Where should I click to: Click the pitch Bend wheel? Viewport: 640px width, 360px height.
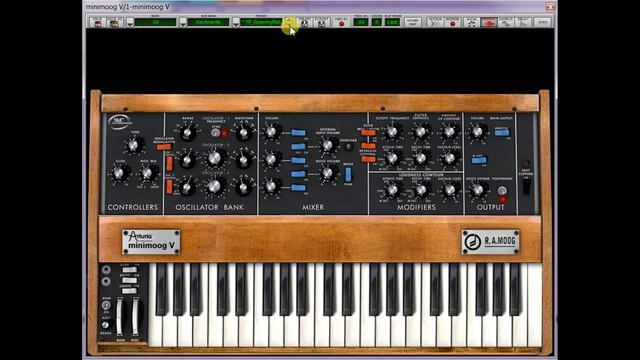pos(120,316)
